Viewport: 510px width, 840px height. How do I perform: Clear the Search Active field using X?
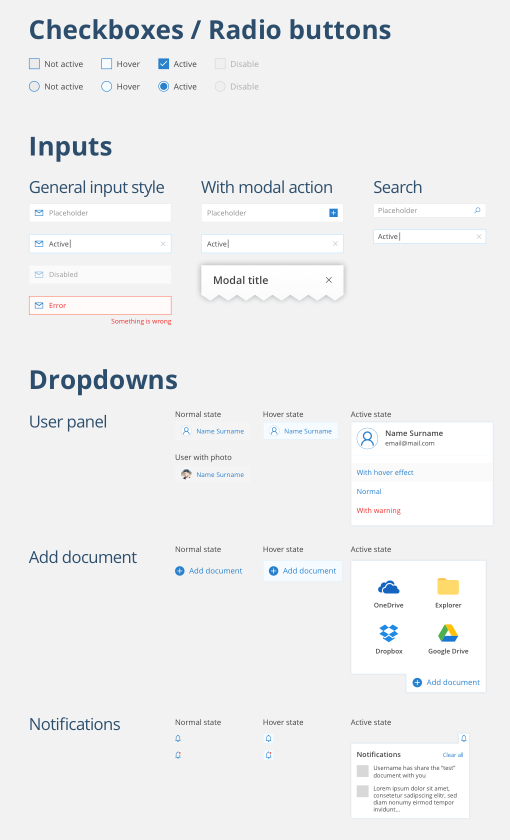(479, 236)
